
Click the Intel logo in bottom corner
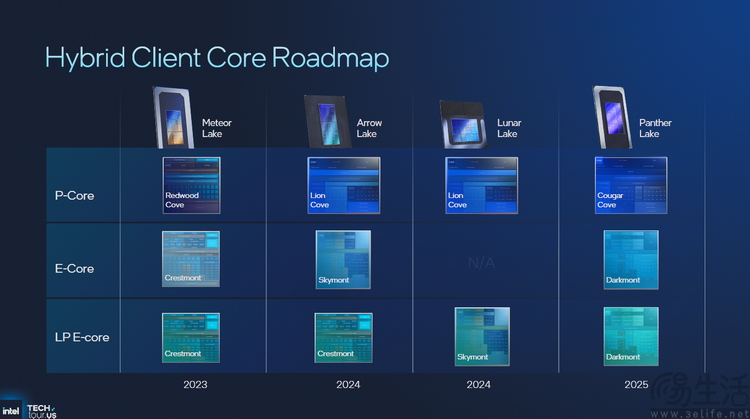(10, 410)
